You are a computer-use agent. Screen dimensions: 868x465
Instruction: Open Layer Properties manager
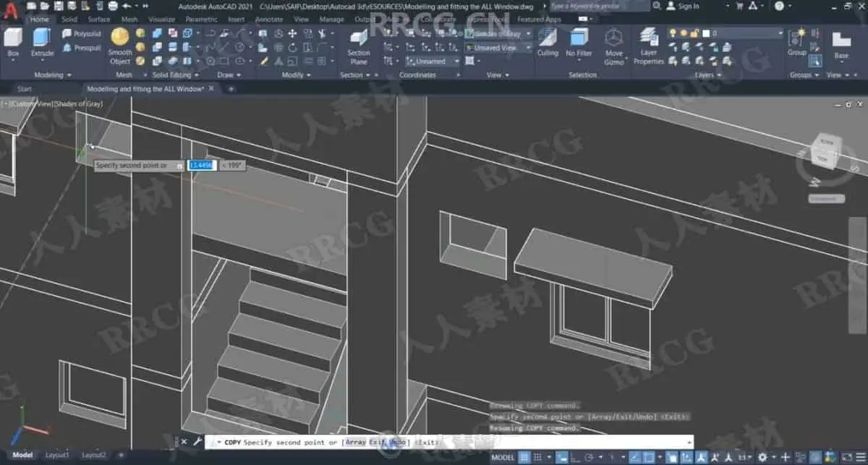(649, 46)
